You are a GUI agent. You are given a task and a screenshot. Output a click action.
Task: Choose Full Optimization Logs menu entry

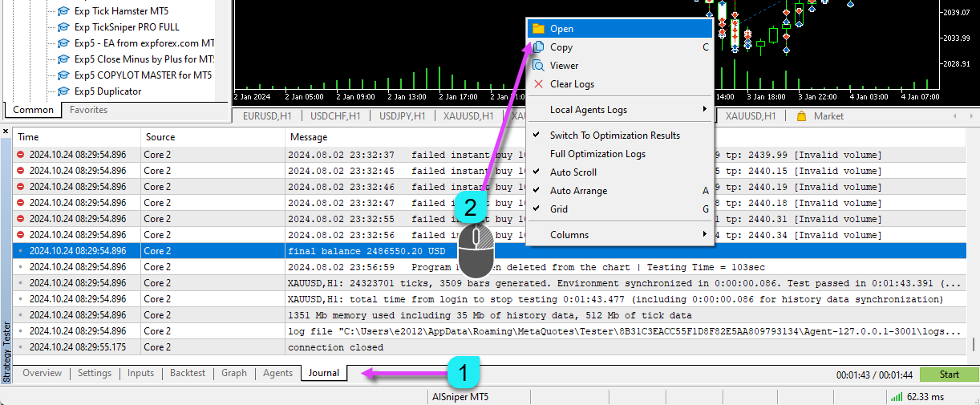597,154
